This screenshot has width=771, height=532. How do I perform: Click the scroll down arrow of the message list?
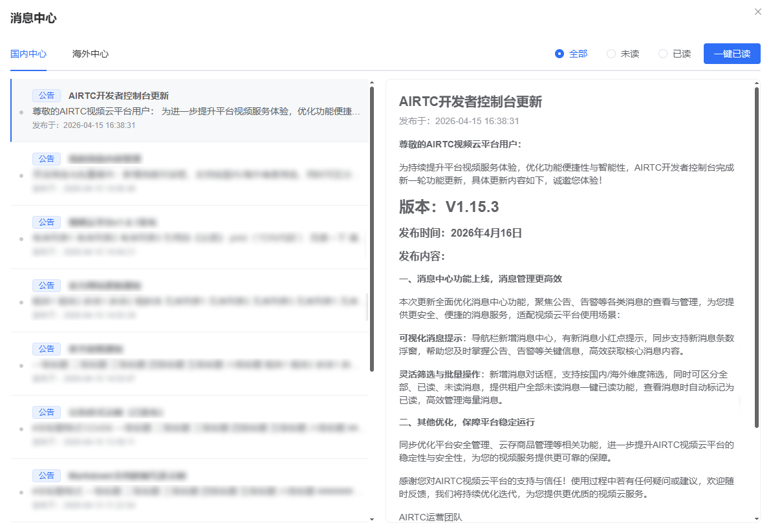(372, 519)
